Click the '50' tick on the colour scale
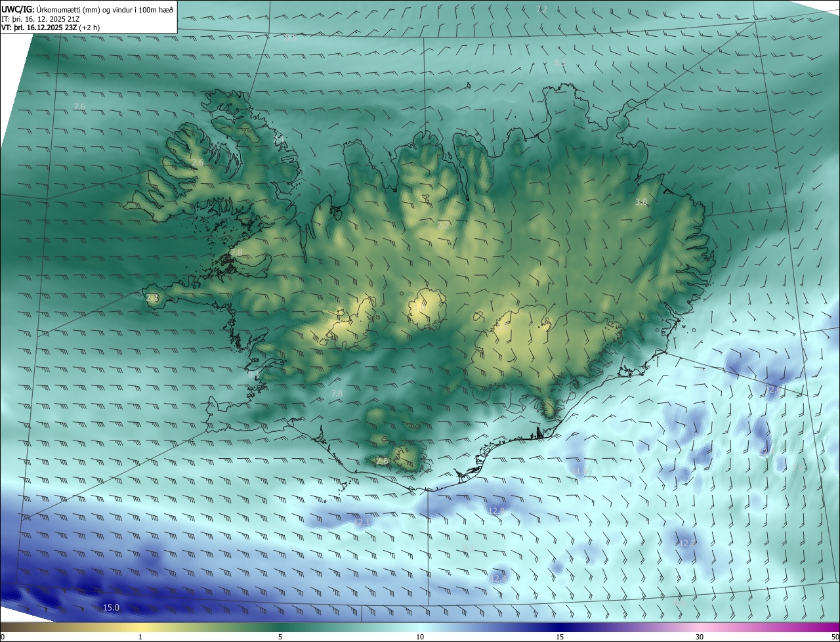 tap(835, 637)
